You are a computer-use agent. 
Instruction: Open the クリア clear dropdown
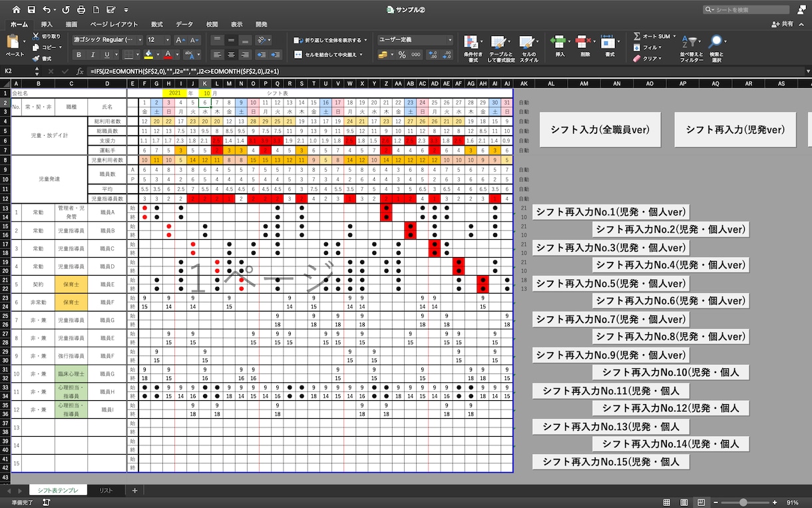(x=660, y=59)
